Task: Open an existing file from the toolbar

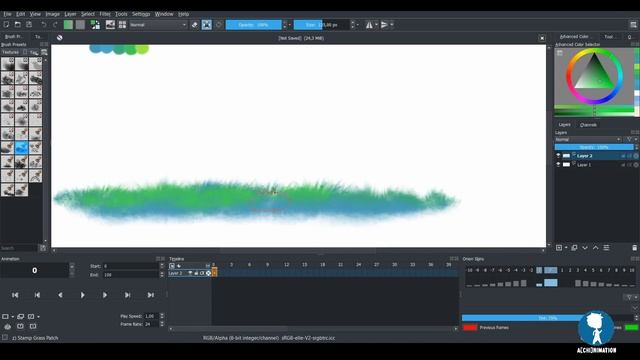Action: click(18, 25)
